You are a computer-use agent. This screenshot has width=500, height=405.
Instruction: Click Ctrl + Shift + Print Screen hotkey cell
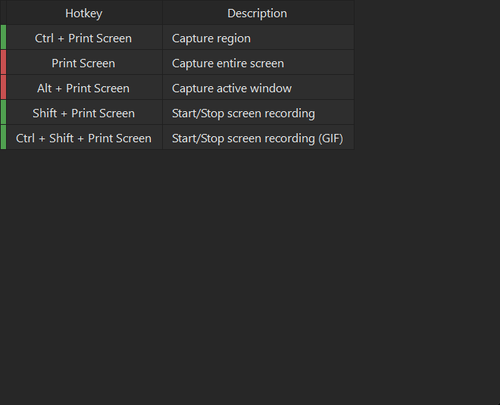84,137
